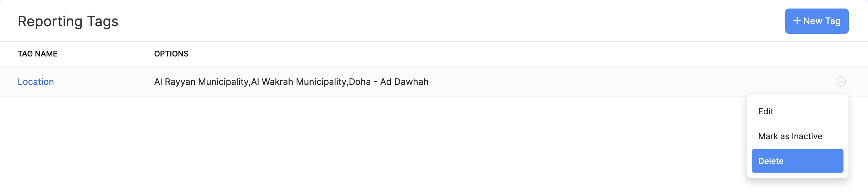Click blank area below the table to dismiss menu
868x196 pixels.
pyautogui.click(x=356, y=149)
